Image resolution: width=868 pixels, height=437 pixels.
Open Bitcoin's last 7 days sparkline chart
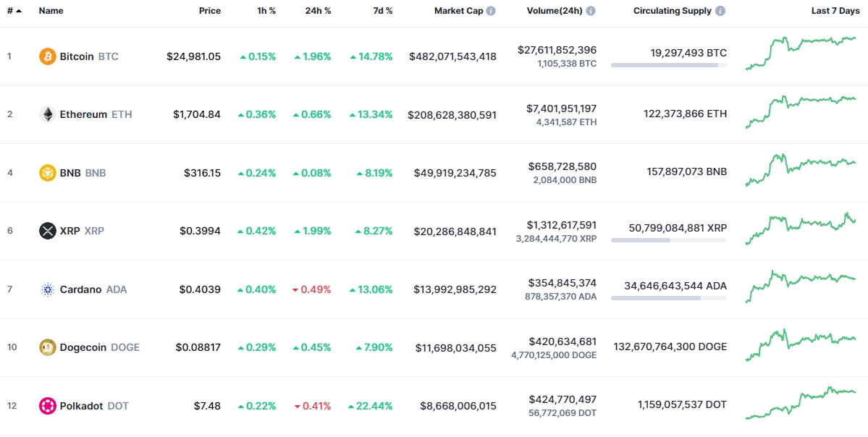tap(801, 54)
